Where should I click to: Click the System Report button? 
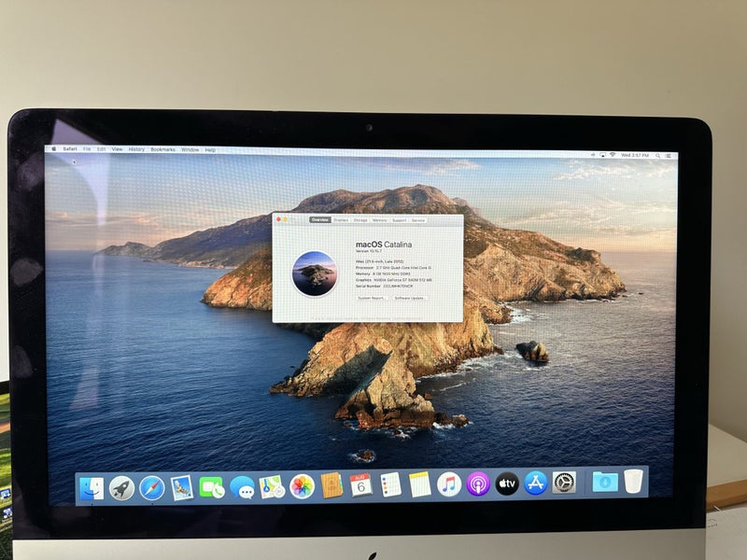[x=372, y=298]
